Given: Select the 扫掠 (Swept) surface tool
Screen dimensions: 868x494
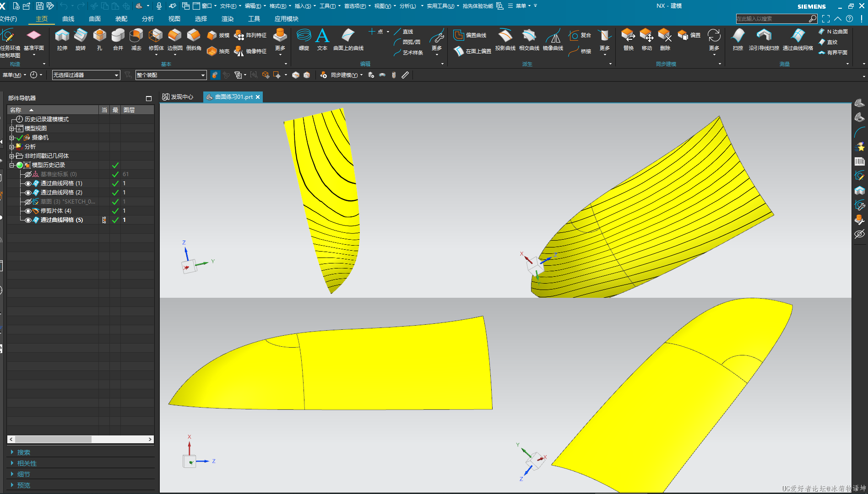Looking at the screenshot, I should 738,39.
